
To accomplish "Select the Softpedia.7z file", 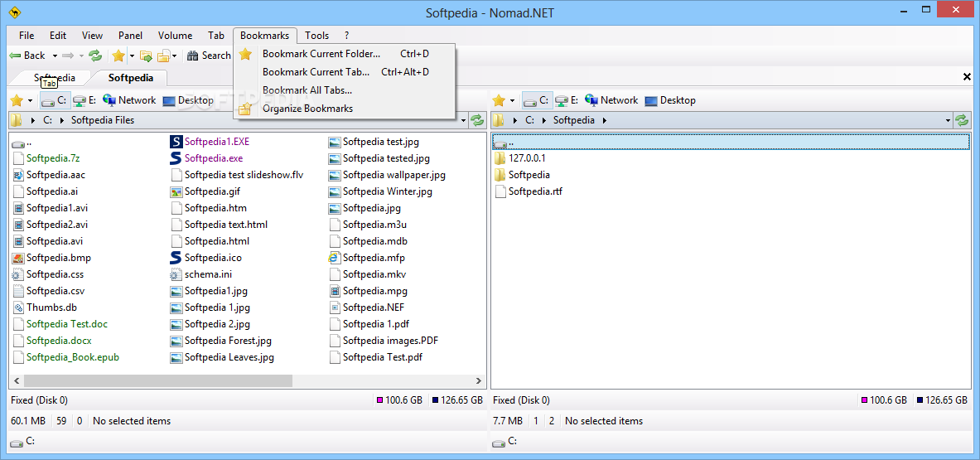I will pos(46,158).
